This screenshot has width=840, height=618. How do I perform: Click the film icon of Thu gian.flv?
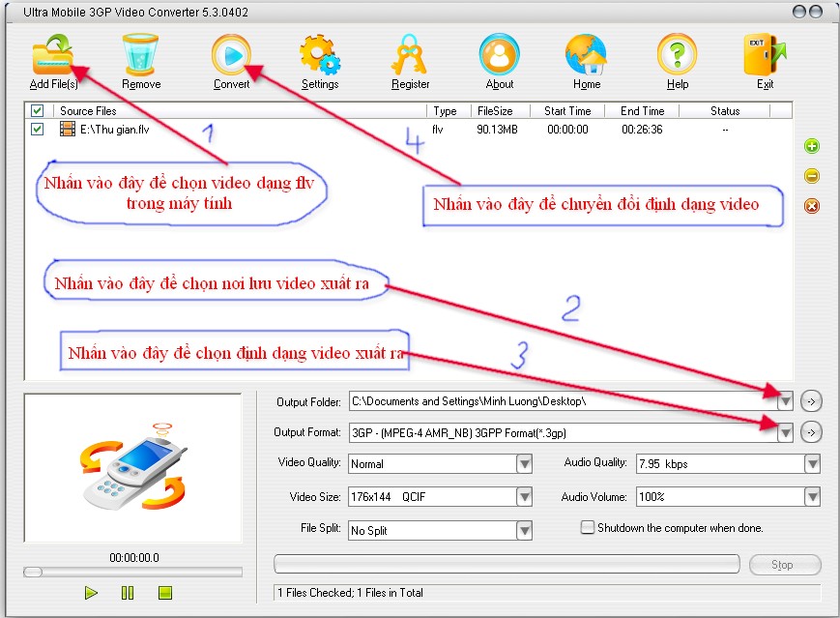point(68,130)
